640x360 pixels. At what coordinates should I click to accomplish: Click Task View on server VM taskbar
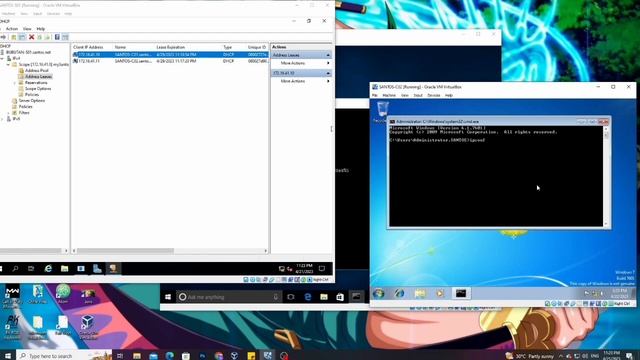point(31,268)
